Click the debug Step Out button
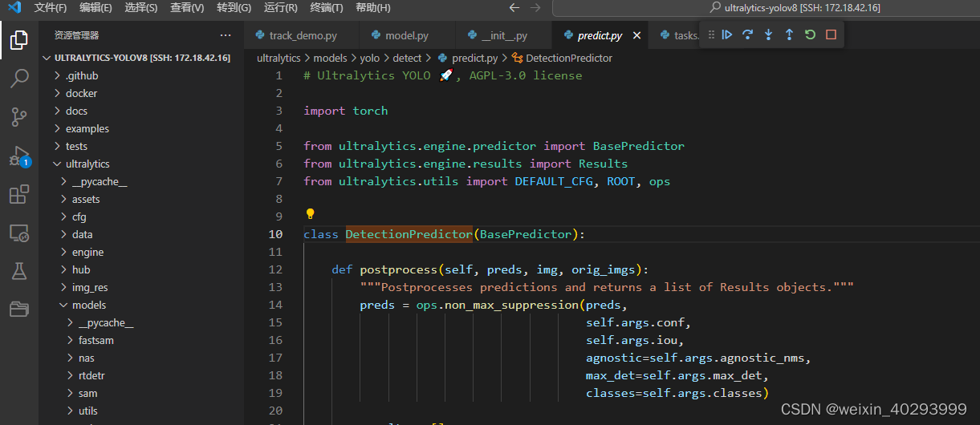980x425 pixels. coord(789,34)
